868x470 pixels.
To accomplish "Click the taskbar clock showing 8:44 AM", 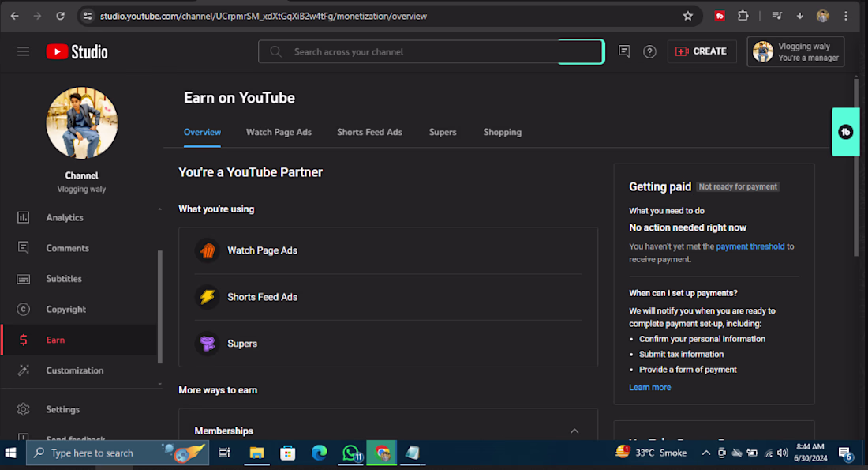I will [x=811, y=453].
